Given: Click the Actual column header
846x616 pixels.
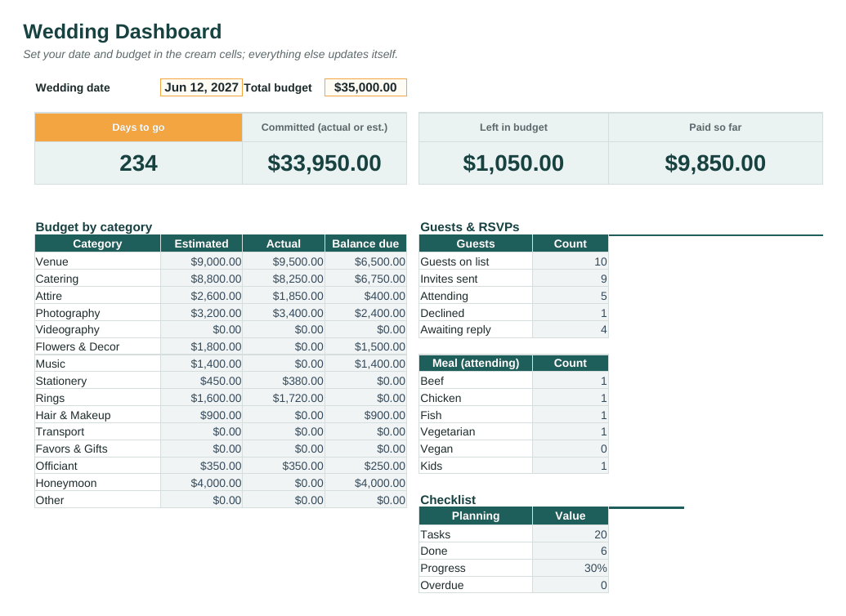Looking at the screenshot, I should (284, 243).
